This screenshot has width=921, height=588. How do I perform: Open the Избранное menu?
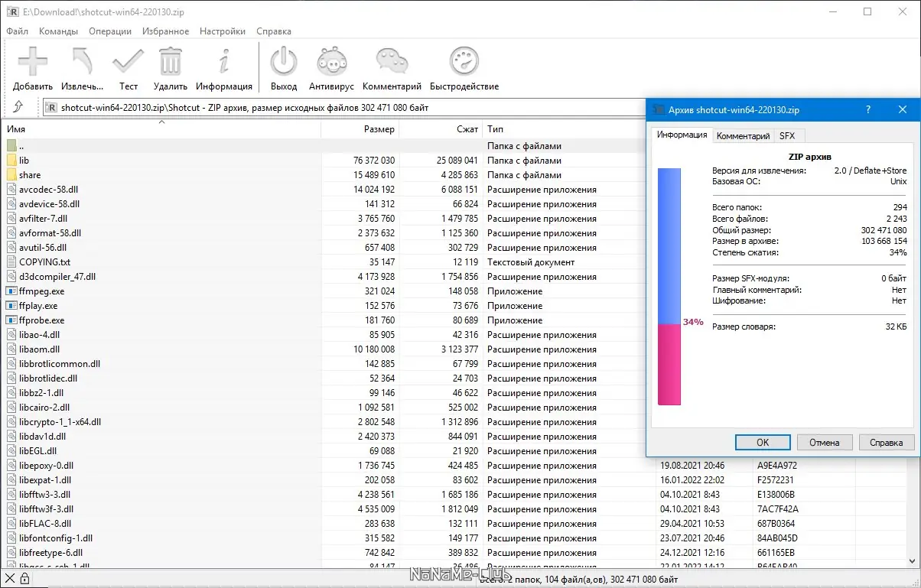[165, 31]
